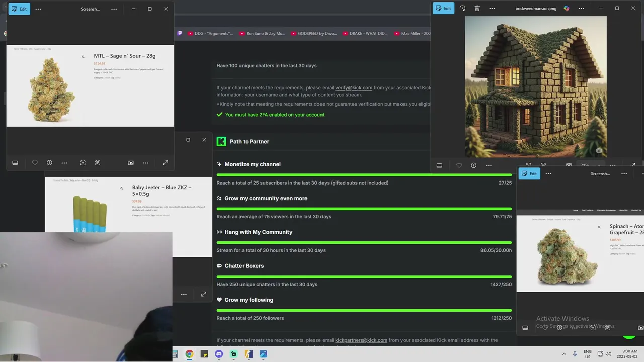
Task: Open the GODSPEED by Davo... bookmark
Action: [313, 33]
